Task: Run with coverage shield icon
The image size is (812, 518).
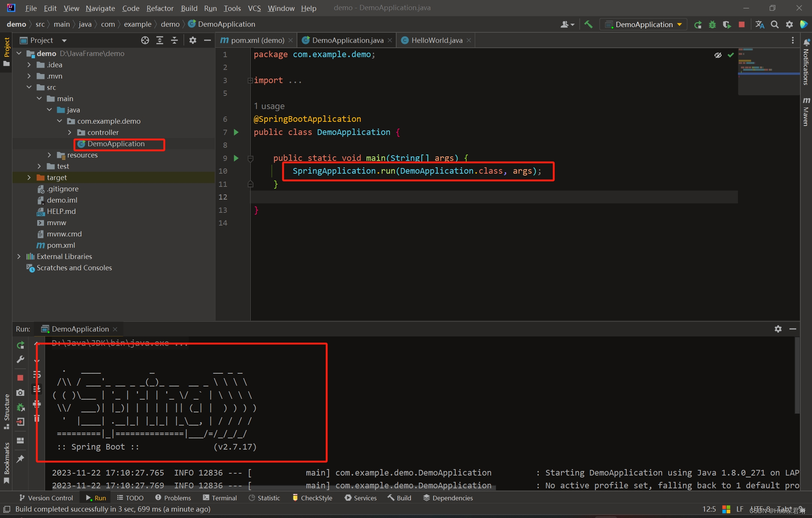Action: click(727, 24)
